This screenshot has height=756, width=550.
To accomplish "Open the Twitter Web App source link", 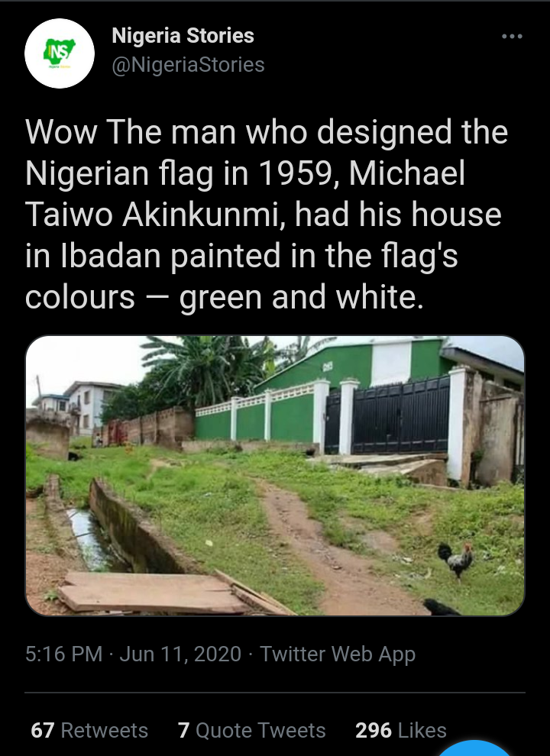I will (338, 654).
